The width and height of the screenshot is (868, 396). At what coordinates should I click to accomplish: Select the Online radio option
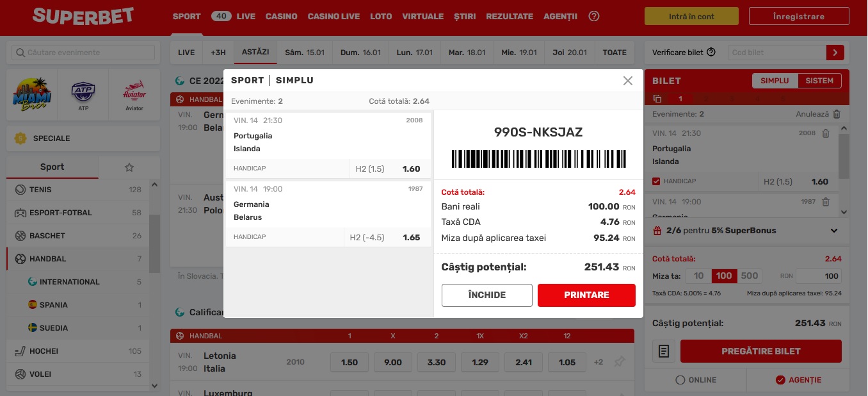[680, 380]
